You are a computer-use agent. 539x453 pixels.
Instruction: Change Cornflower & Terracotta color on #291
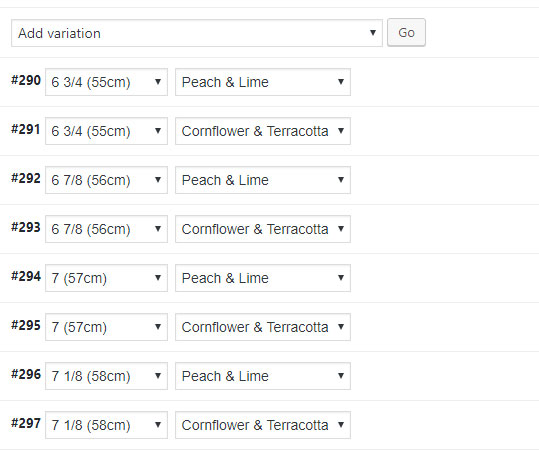(x=263, y=131)
